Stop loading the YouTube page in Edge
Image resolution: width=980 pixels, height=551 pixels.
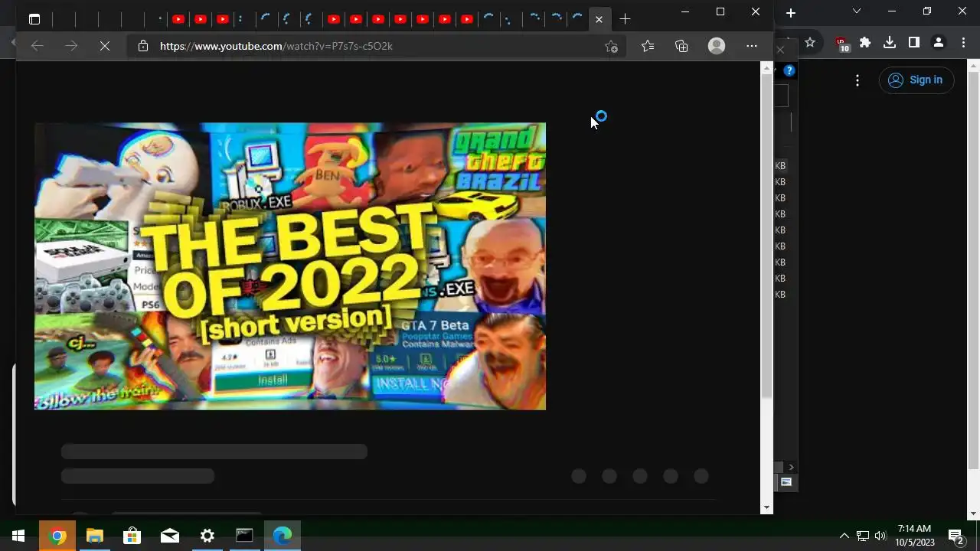(x=105, y=46)
